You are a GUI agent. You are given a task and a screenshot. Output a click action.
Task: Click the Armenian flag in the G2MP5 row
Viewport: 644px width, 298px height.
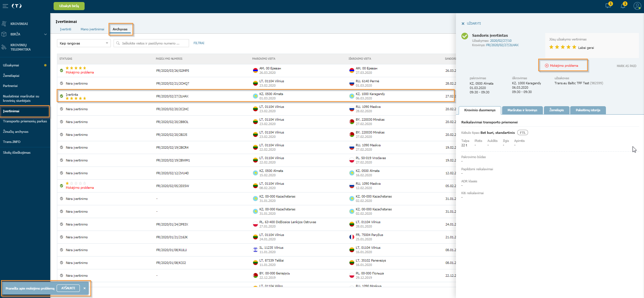[x=255, y=70]
